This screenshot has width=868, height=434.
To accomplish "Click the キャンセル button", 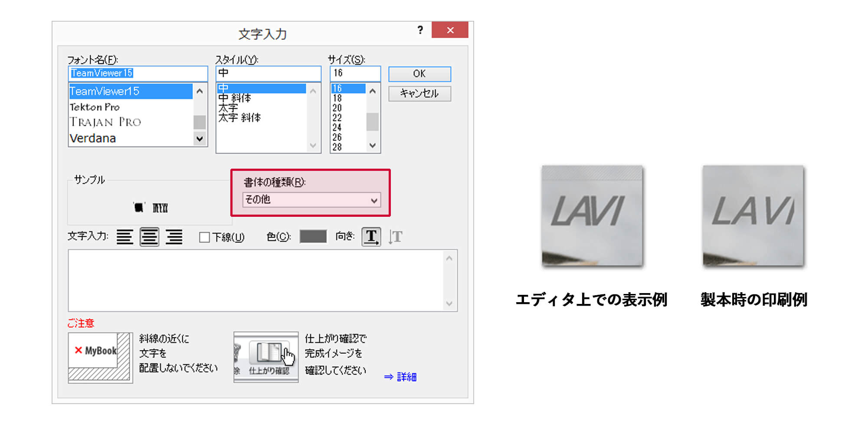I will pos(419,94).
